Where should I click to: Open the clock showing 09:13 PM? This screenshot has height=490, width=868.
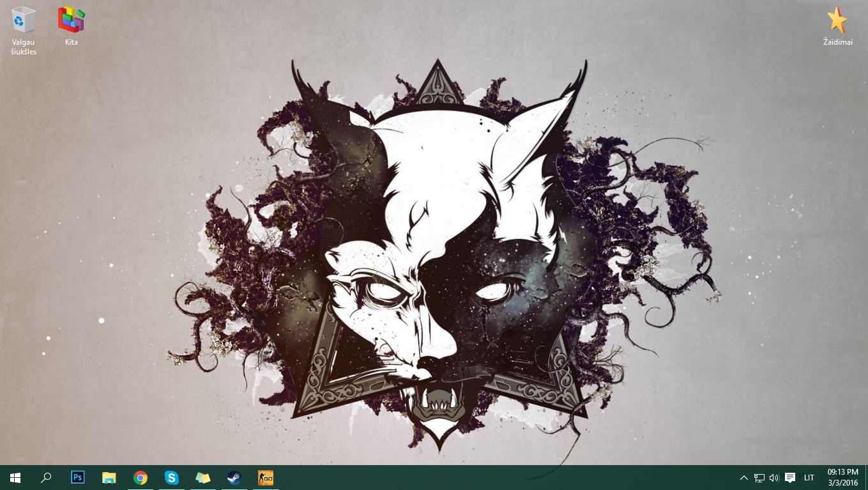pos(842,477)
